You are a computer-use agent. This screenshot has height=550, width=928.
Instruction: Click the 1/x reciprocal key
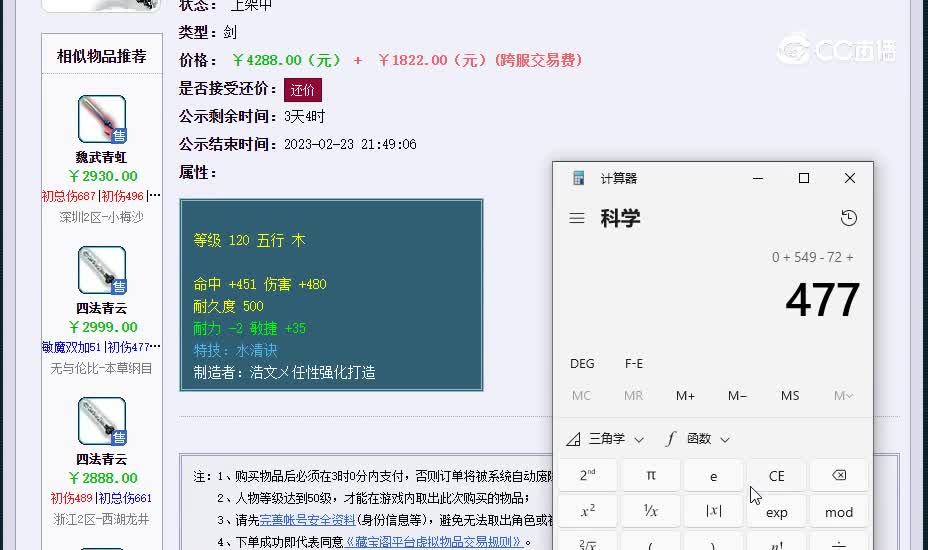click(650, 512)
